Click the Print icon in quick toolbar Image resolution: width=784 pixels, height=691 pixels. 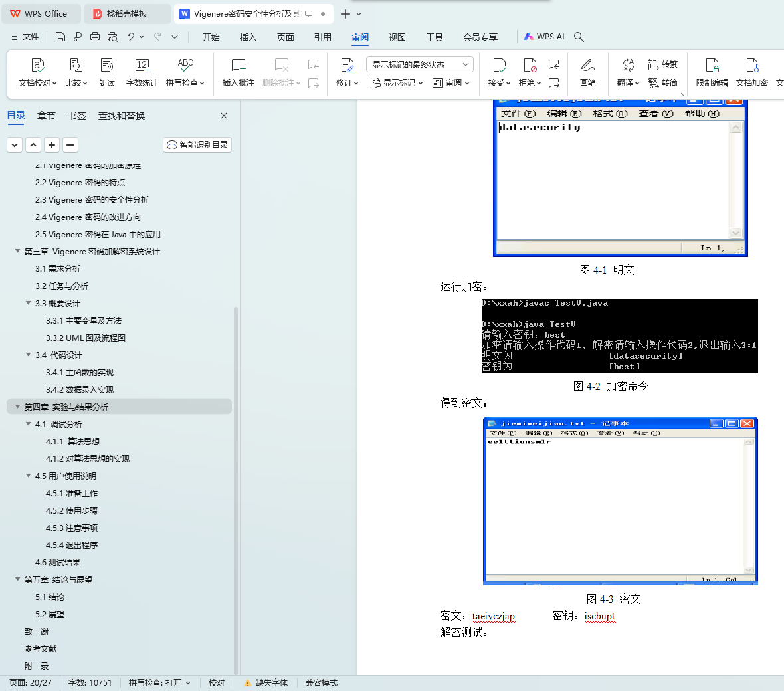95,37
